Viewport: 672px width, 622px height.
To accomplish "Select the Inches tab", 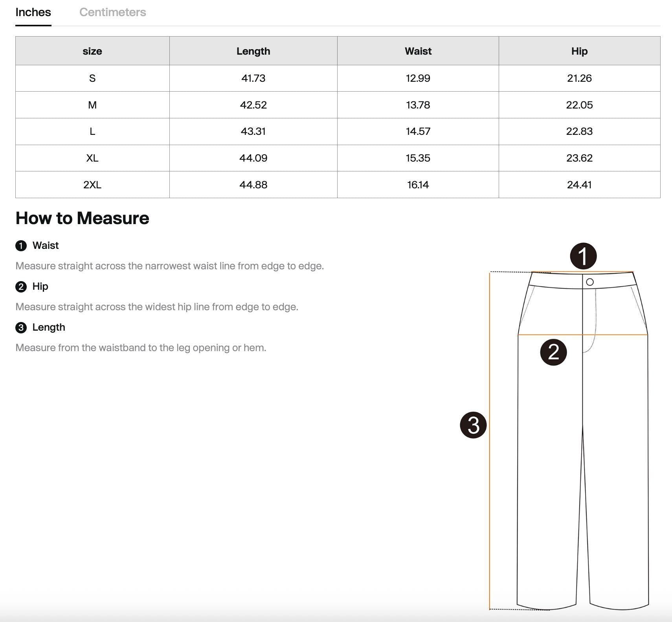I will 33,12.
